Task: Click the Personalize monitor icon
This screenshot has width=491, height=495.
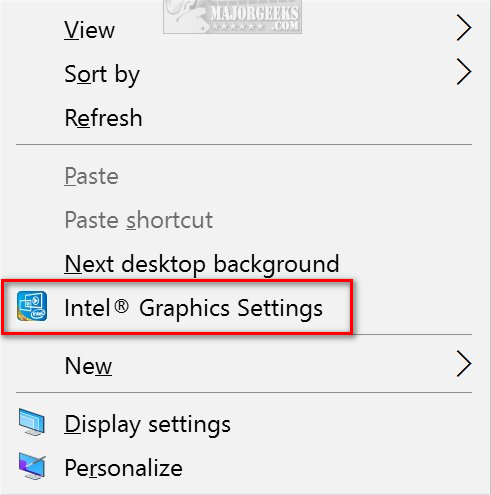Action: 32,466
